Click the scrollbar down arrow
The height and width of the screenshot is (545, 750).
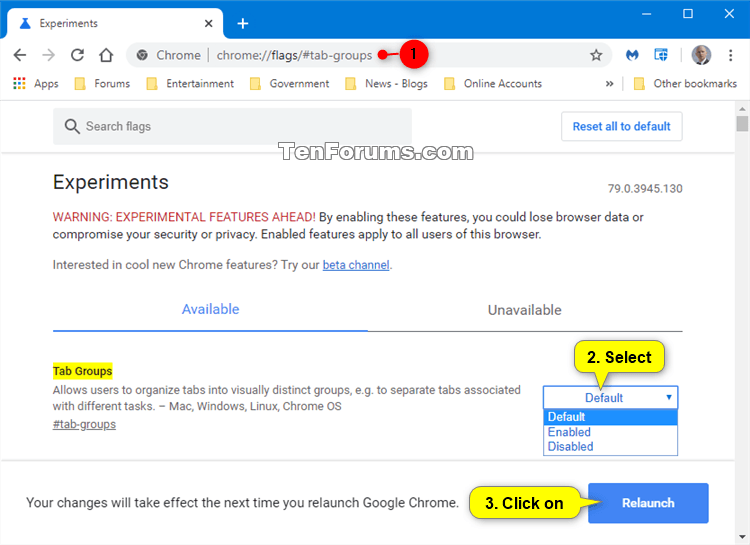[742, 538]
